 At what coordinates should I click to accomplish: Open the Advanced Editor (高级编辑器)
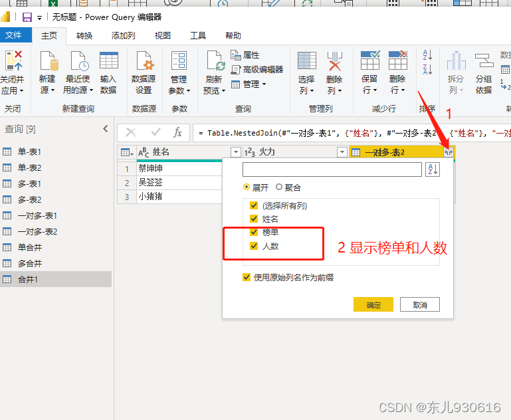point(257,69)
